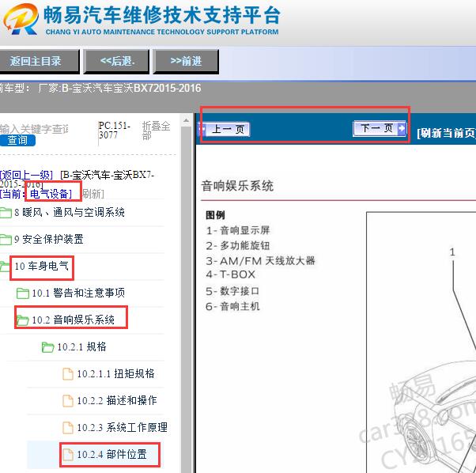Click 折叠全部 to collapse all
The width and height of the screenshot is (476, 473).
[156, 131]
